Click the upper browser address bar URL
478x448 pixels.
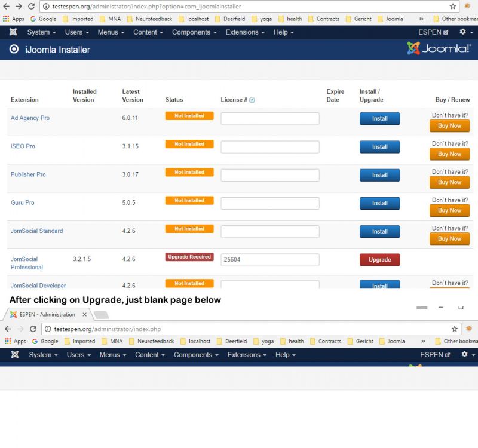146,6
